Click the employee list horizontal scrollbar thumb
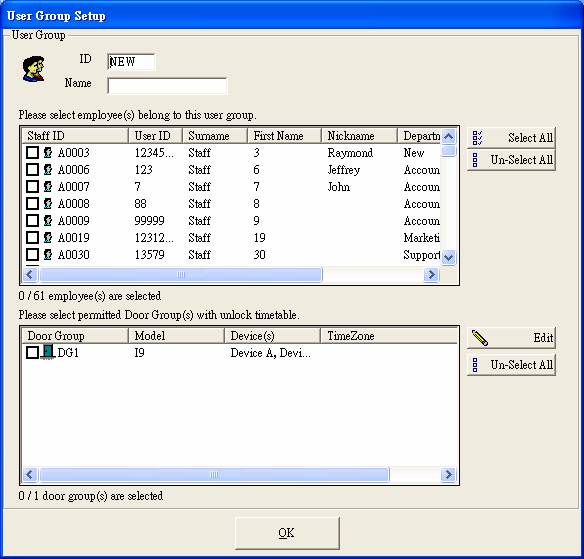 pyautogui.click(x=180, y=274)
